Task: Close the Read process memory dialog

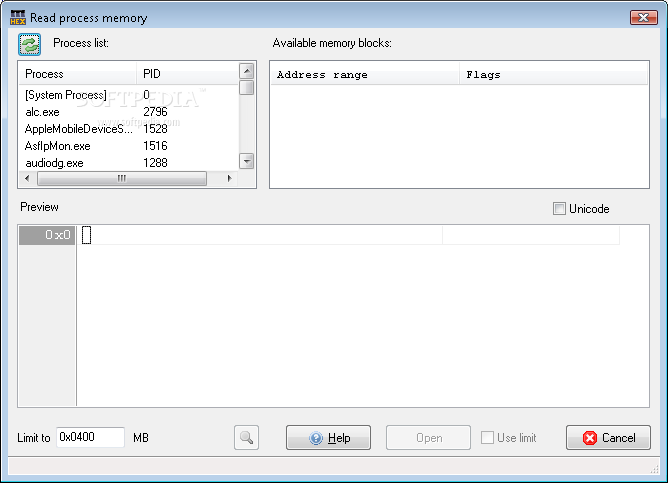Action: [x=644, y=17]
